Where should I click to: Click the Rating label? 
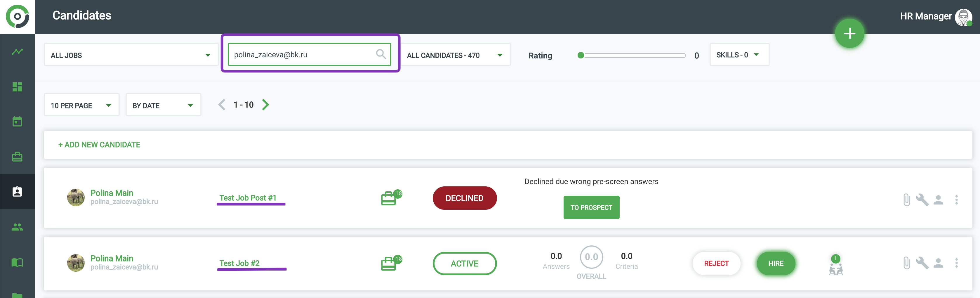[x=540, y=56]
